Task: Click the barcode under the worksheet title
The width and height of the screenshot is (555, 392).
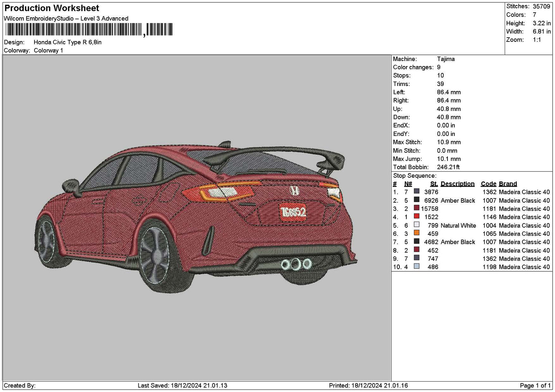Action: (x=89, y=30)
